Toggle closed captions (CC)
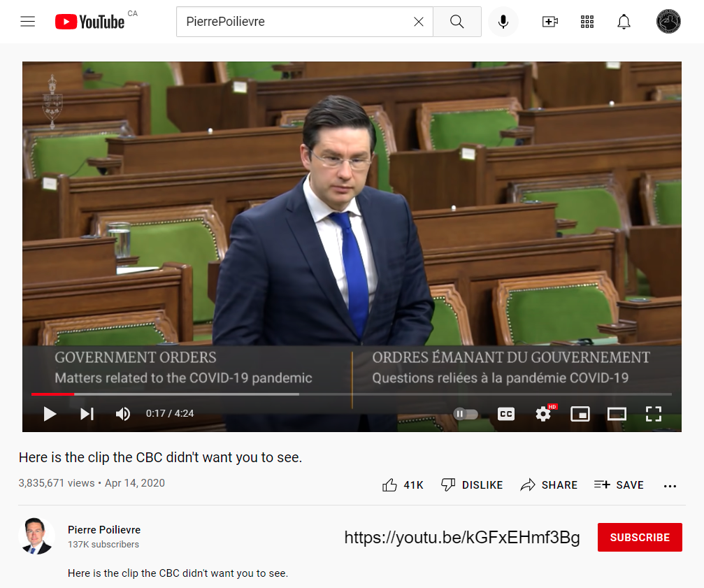 click(506, 413)
